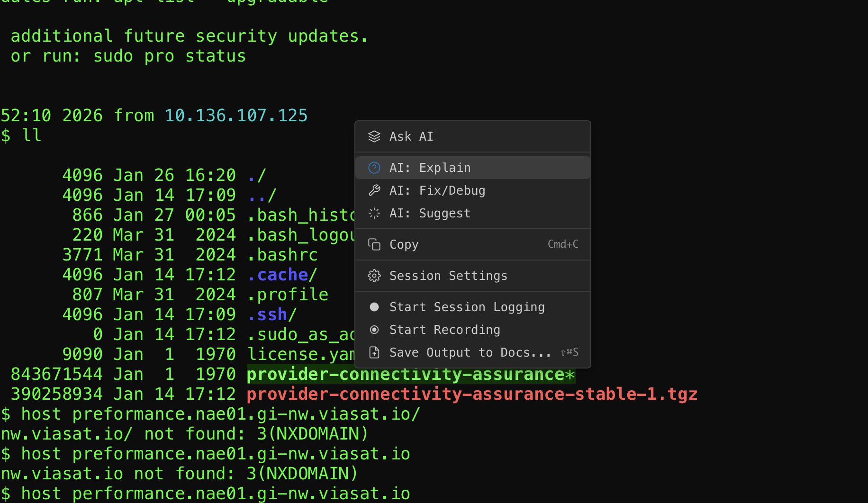This screenshot has width=868, height=503.
Task: Click the highlighted provider-connectivity-assurance file
Action: (410, 374)
